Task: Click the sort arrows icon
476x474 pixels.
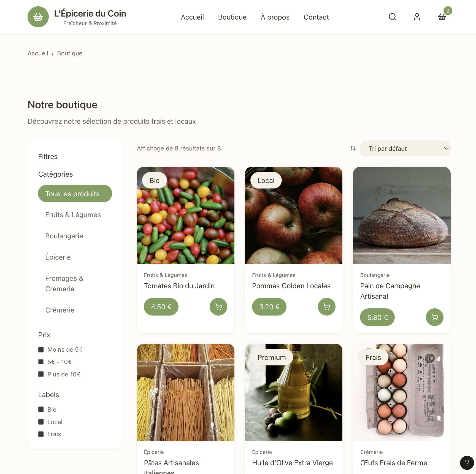Action: click(x=353, y=148)
